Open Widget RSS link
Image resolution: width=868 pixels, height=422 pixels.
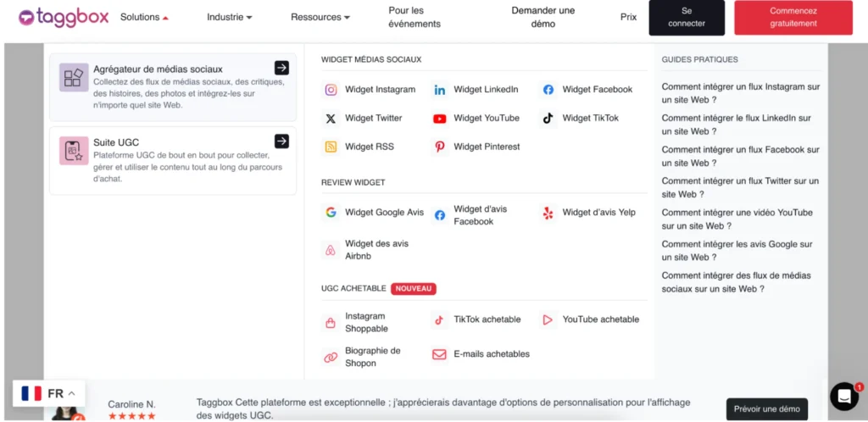[370, 147]
